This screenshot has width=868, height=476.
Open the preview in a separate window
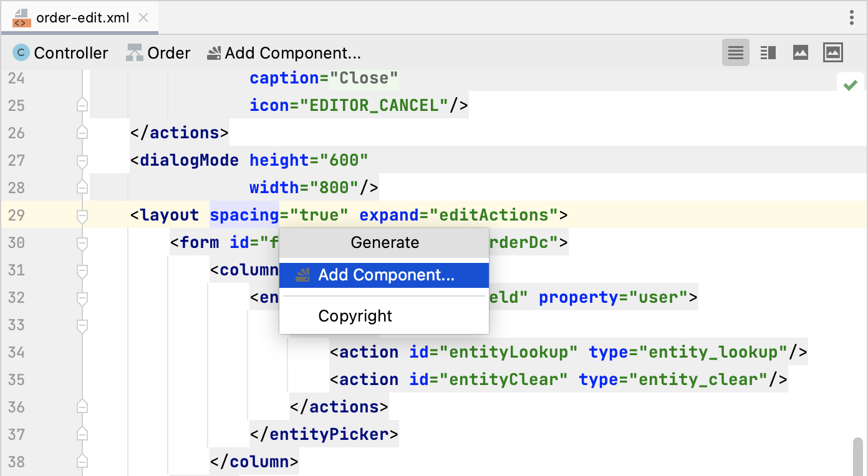click(x=833, y=53)
